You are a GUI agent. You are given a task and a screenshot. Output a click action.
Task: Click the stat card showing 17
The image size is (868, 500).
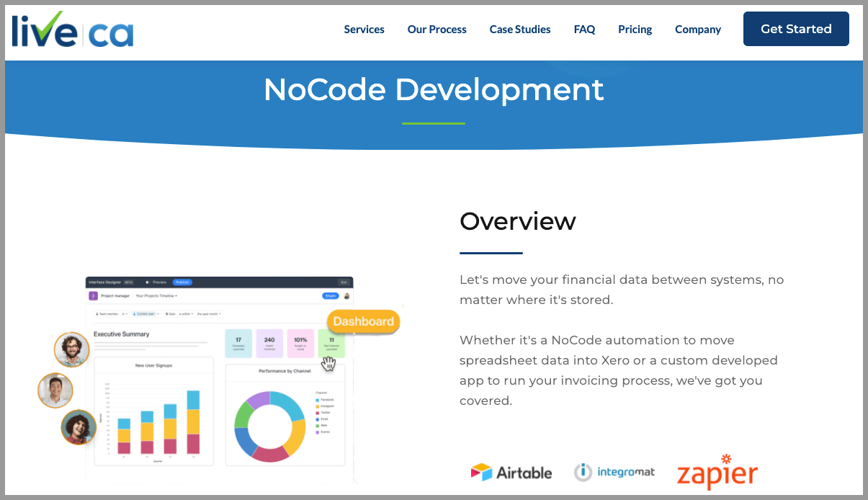[238, 343]
